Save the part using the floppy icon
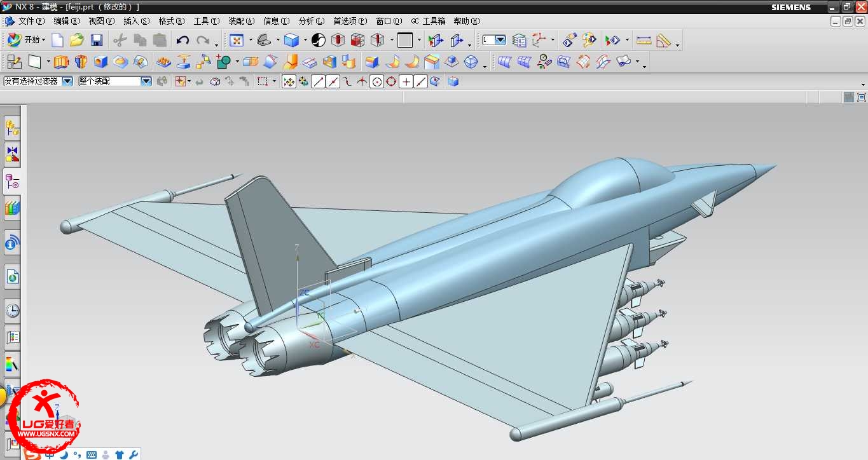This screenshot has width=868, height=460. click(x=97, y=41)
